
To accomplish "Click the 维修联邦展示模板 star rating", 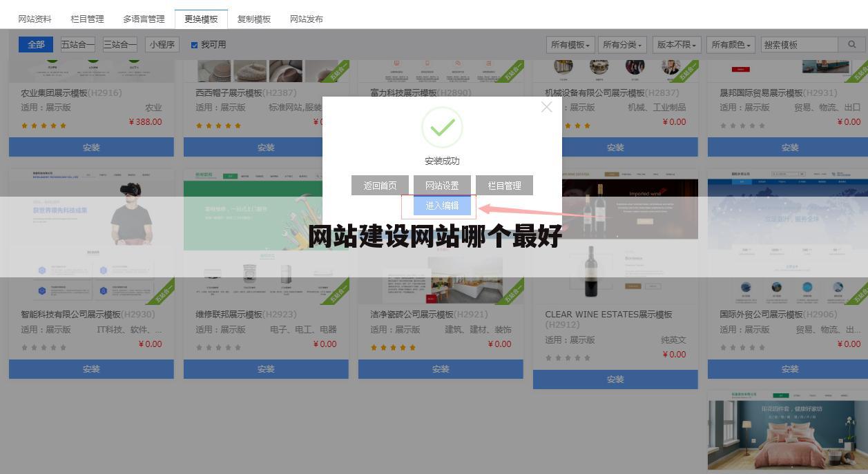I will [219, 348].
